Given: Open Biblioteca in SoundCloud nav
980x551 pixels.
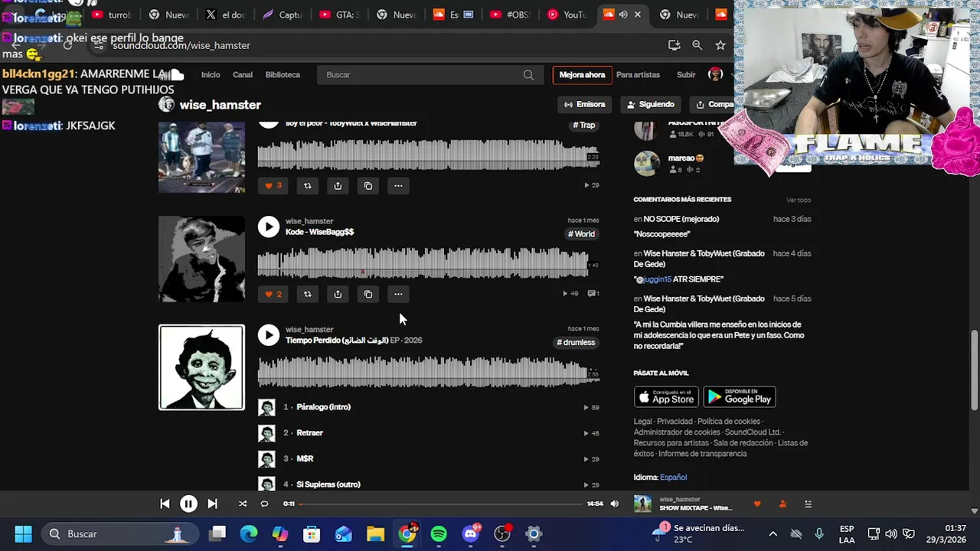Looking at the screenshot, I should (x=283, y=75).
